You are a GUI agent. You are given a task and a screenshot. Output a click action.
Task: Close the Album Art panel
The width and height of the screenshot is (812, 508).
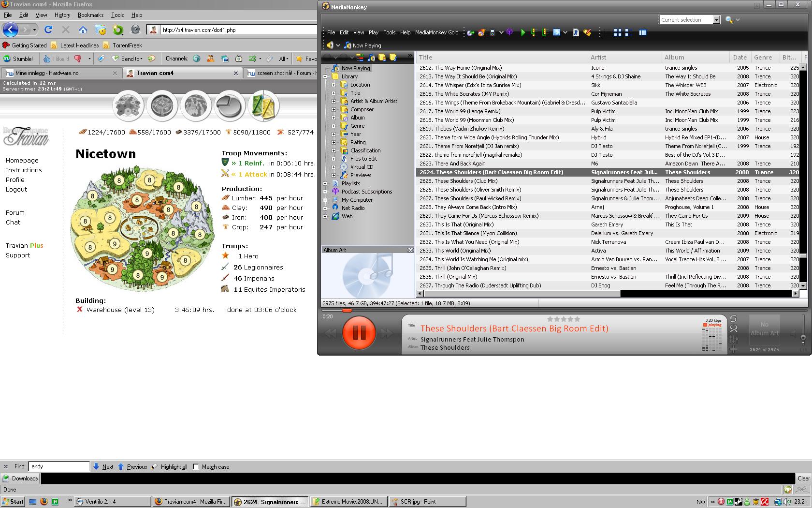[x=410, y=250]
